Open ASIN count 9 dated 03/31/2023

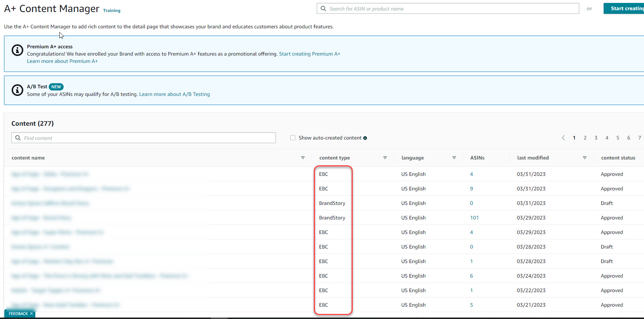pos(472,189)
